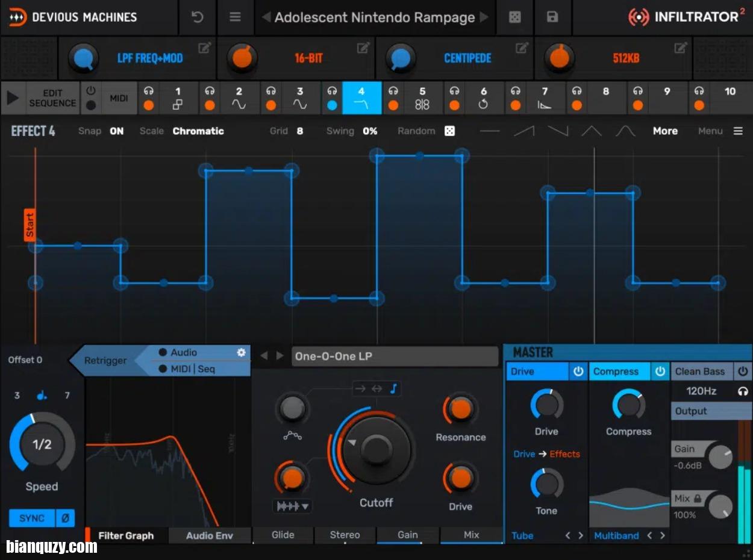The image size is (753, 560).
Task: Select MIDI | Seq retrigger option
Action: [187, 369]
